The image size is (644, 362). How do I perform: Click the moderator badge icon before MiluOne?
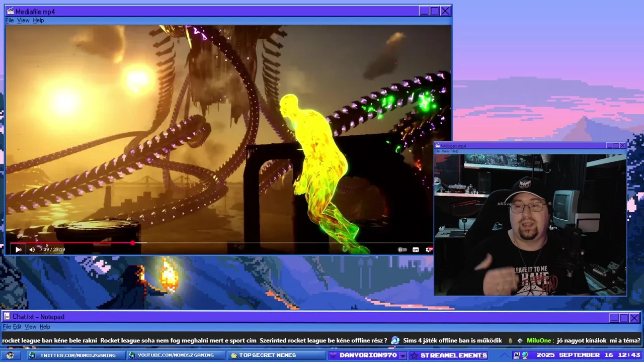520,340
